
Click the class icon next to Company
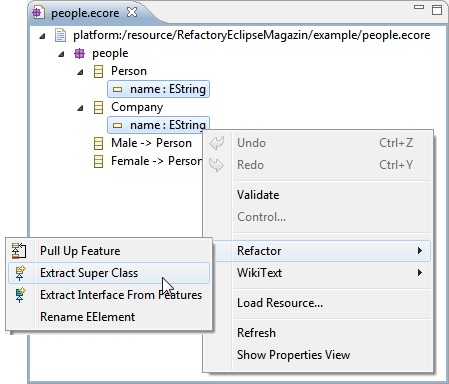click(x=98, y=107)
